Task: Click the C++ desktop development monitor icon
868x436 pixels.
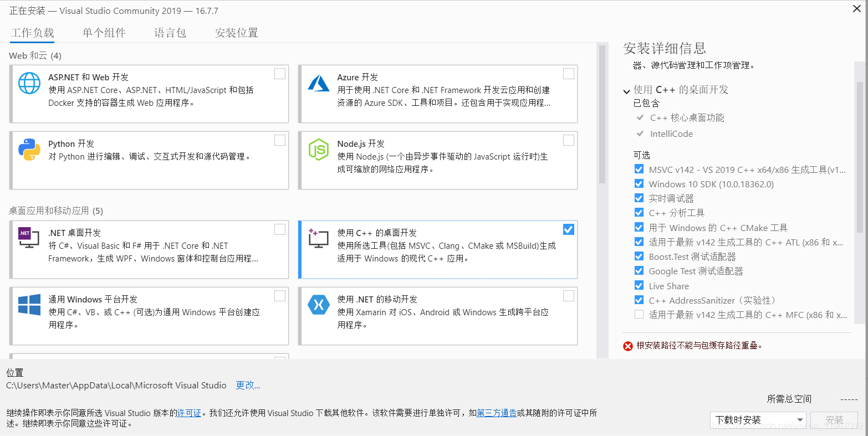Action: pyautogui.click(x=319, y=238)
